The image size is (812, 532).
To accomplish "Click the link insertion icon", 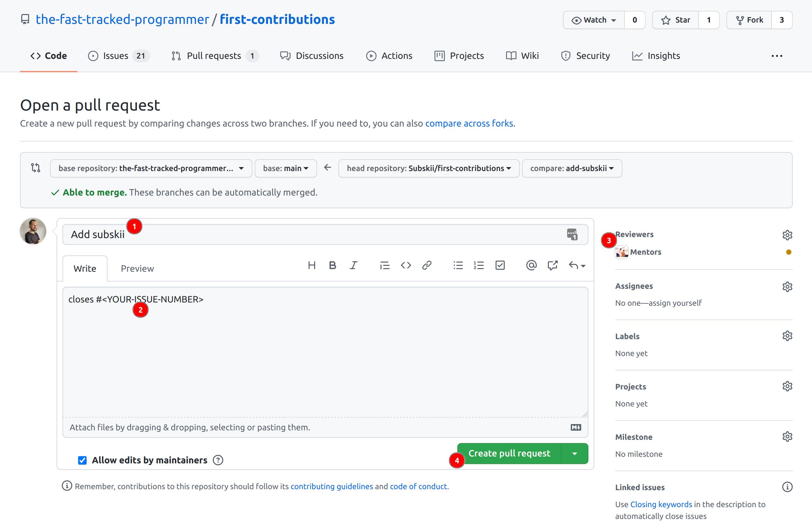I will pos(426,266).
